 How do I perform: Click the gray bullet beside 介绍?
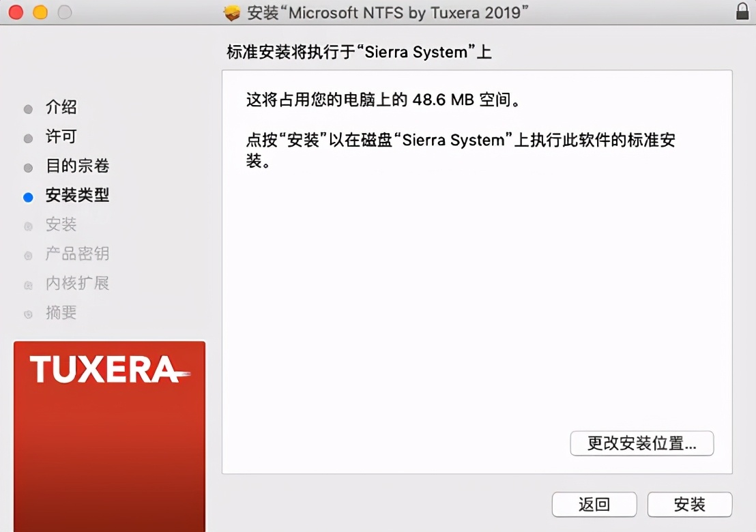pyautogui.click(x=28, y=109)
